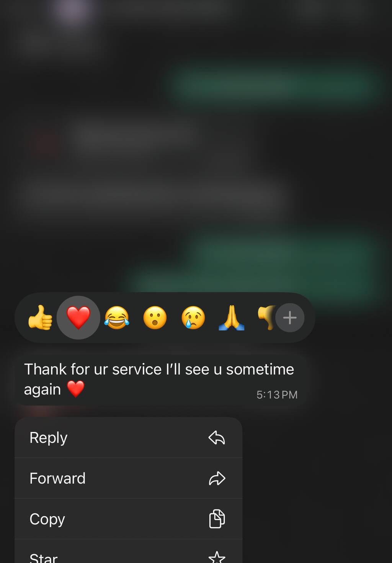
Task: Choose the Forward menu entry
Action: click(x=129, y=478)
